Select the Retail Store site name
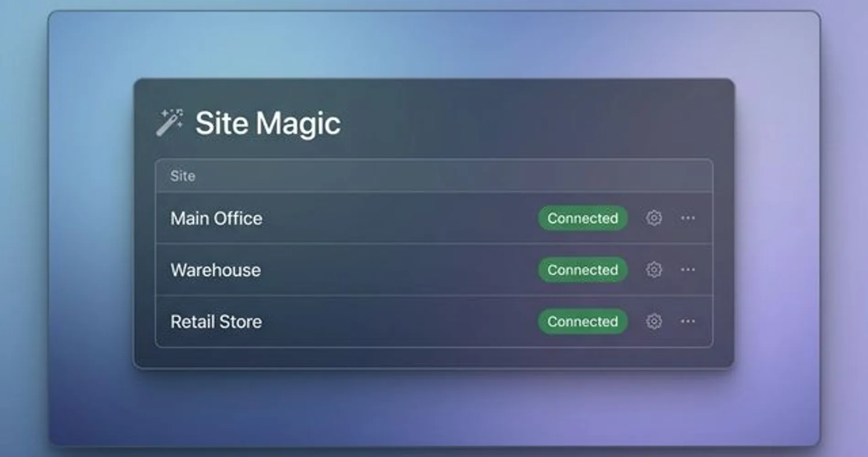 coord(216,322)
